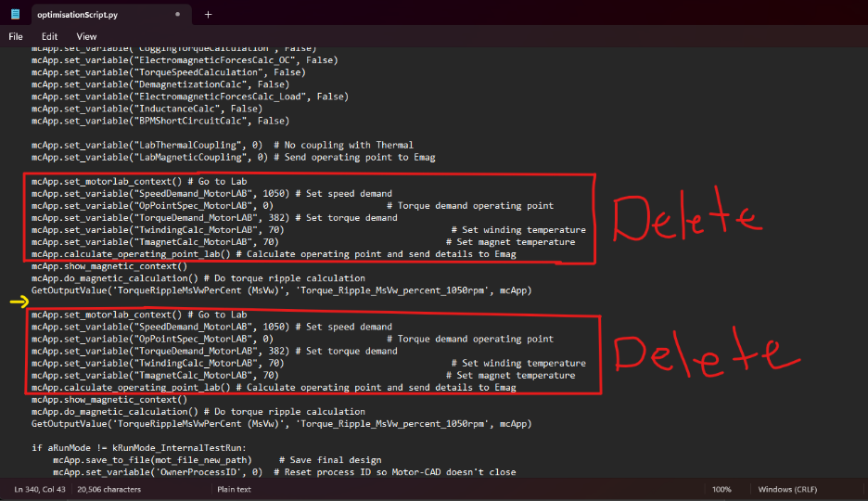Click the 20,506 characters count in status bar
Viewport: 868px width, 501px height.
tap(116, 489)
